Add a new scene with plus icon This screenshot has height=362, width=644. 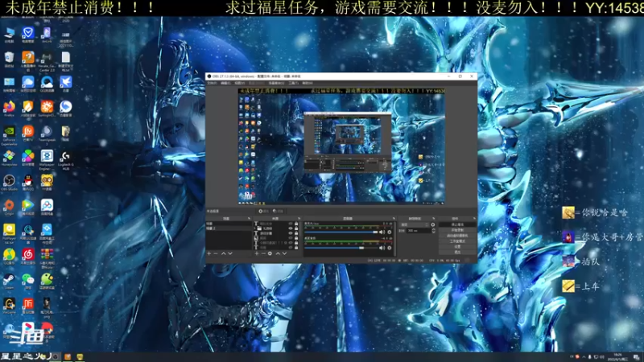(208, 253)
